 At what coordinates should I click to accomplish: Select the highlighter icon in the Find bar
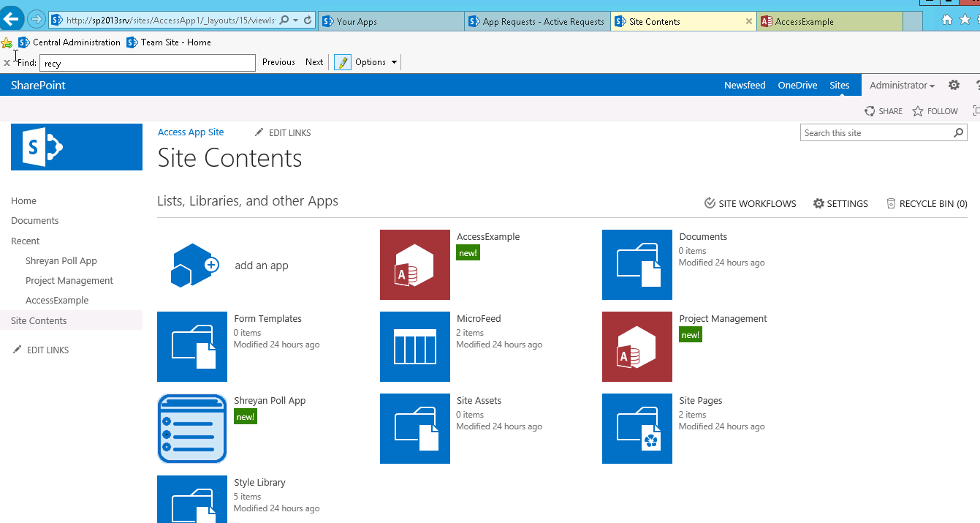(342, 62)
